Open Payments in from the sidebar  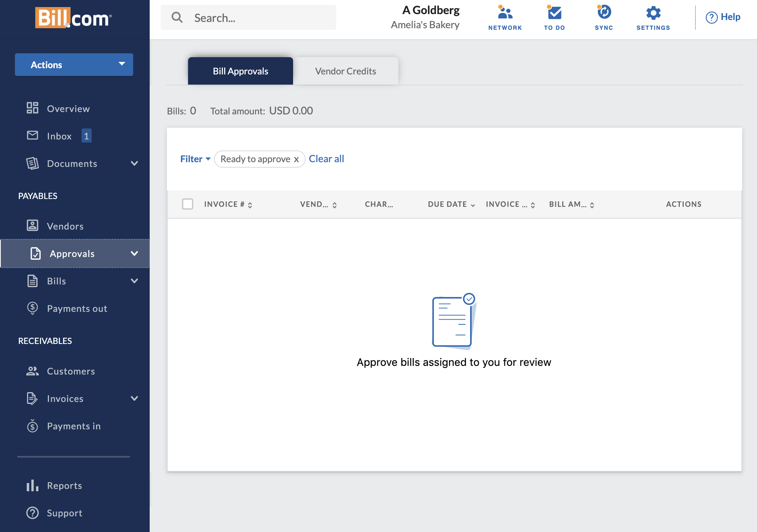click(74, 426)
